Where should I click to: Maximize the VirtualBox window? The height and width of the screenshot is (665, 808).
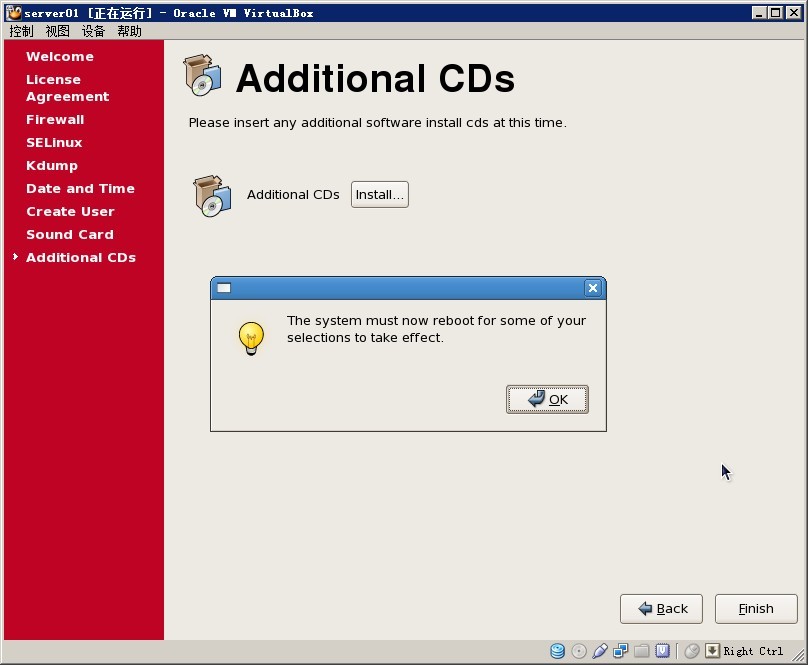[775, 12]
